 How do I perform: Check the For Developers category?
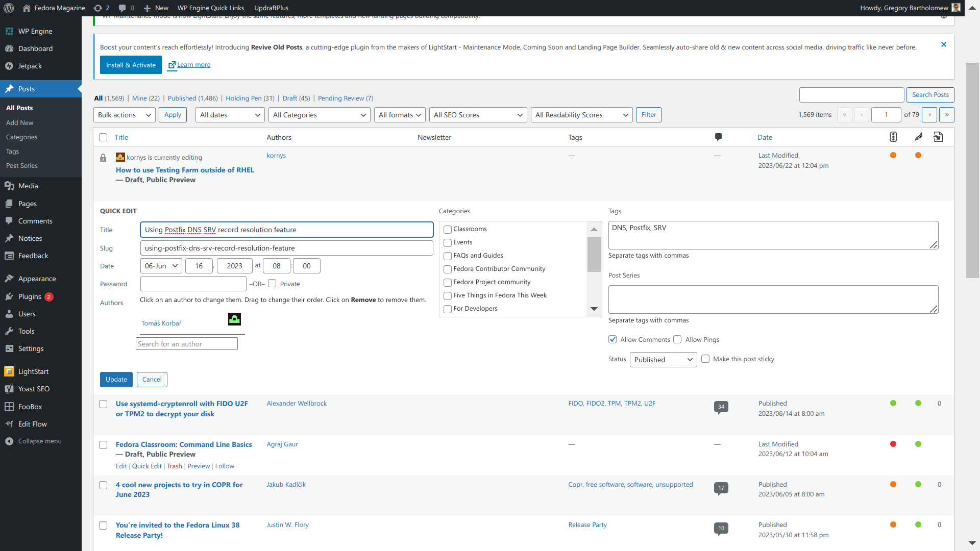click(x=448, y=309)
